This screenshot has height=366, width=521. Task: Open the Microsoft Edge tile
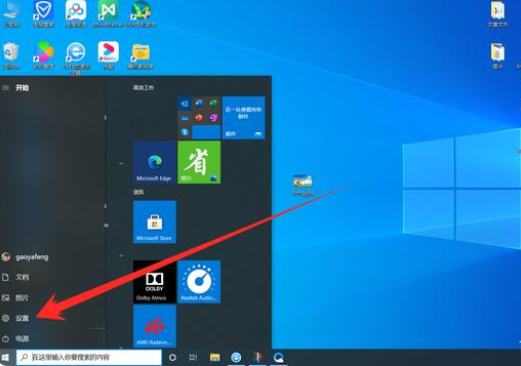[x=155, y=162]
